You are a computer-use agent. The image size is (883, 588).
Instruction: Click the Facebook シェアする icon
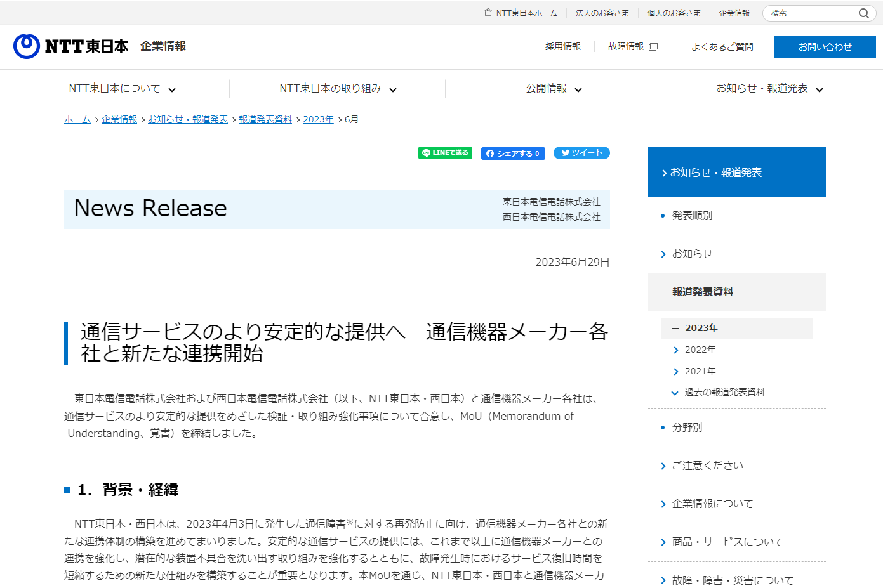click(492, 153)
